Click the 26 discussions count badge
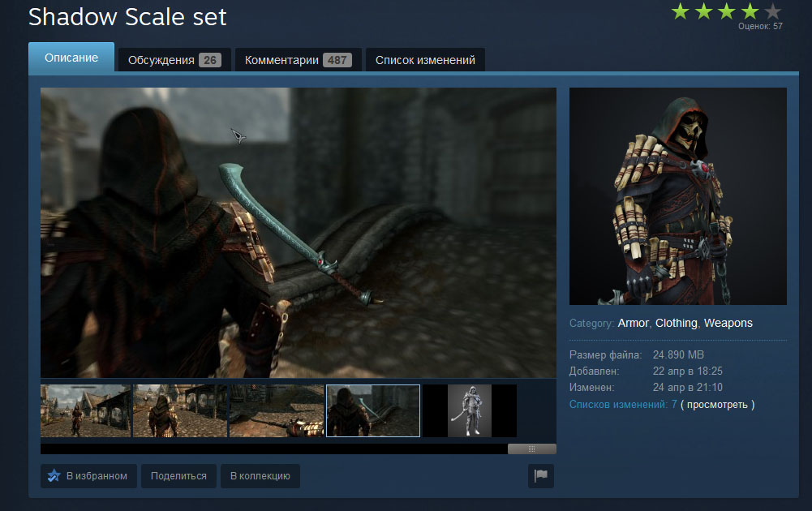The image size is (812, 511). pyautogui.click(x=210, y=60)
